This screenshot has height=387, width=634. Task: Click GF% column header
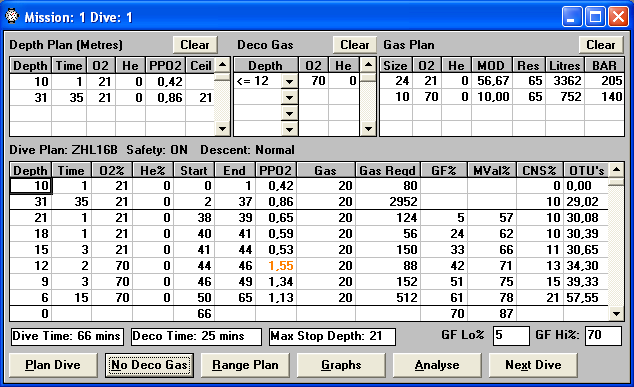(x=444, y=171)
